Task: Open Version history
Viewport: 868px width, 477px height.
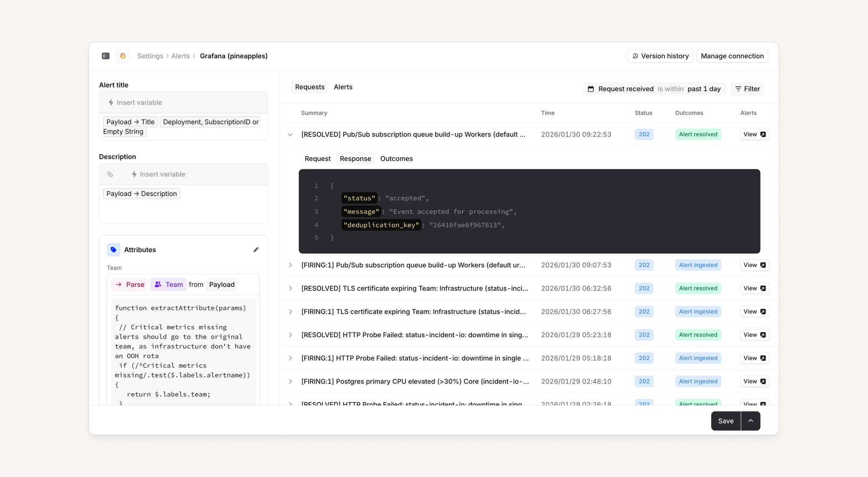Action: [x=660, y=56]
